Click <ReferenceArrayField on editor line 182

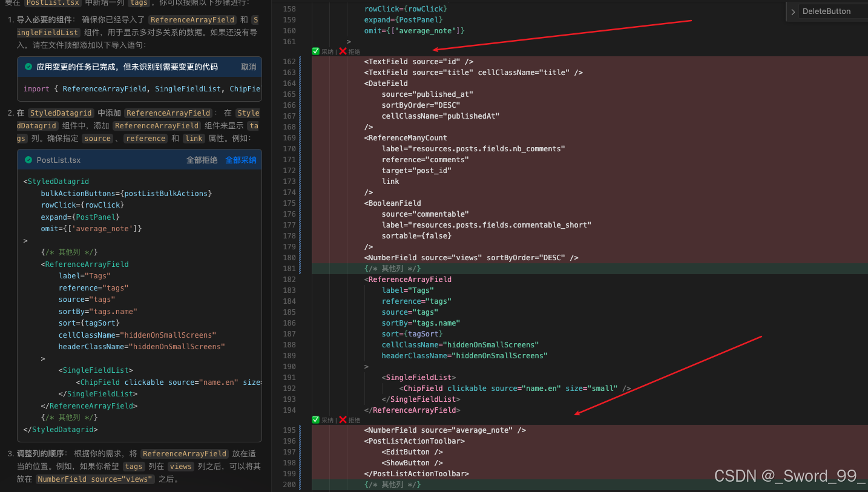[408, 280]
